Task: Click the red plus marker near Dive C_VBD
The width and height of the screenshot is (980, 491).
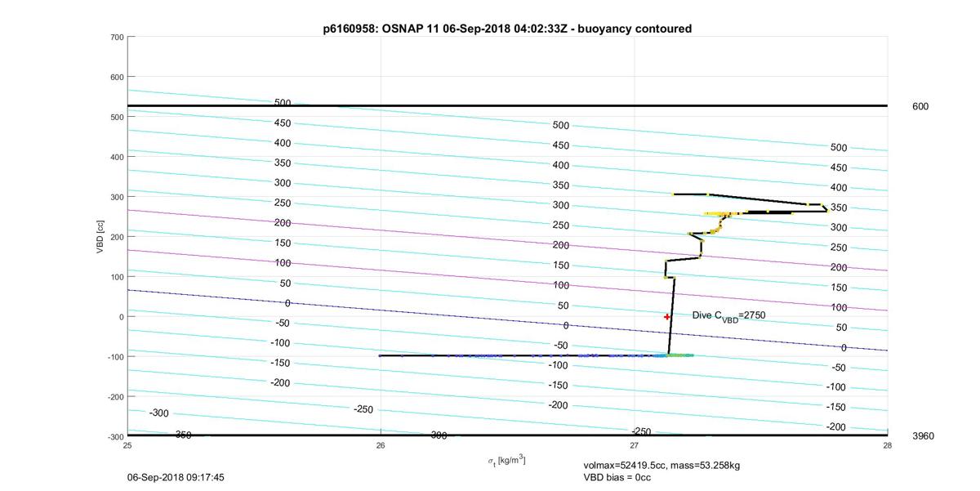Action: (667, 317)
